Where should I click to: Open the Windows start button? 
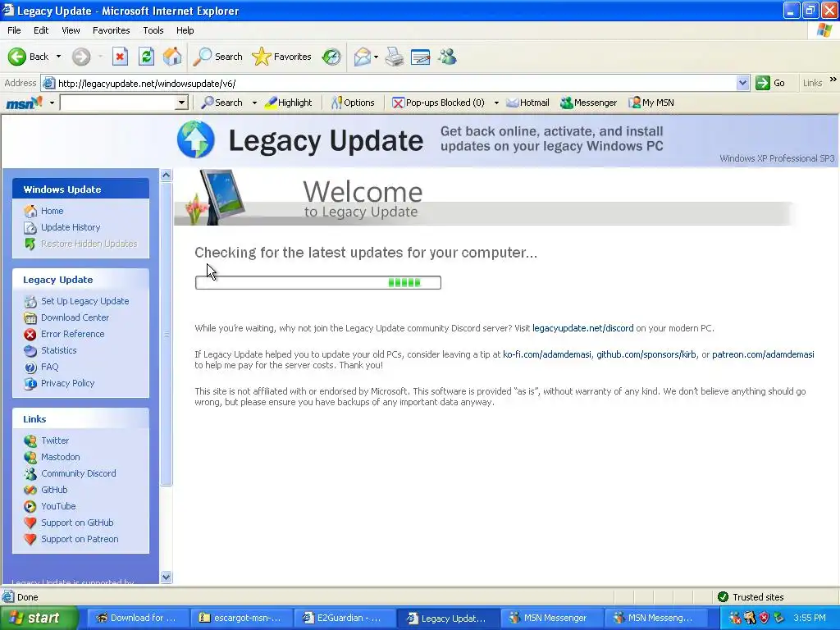(x=39, y=619)
